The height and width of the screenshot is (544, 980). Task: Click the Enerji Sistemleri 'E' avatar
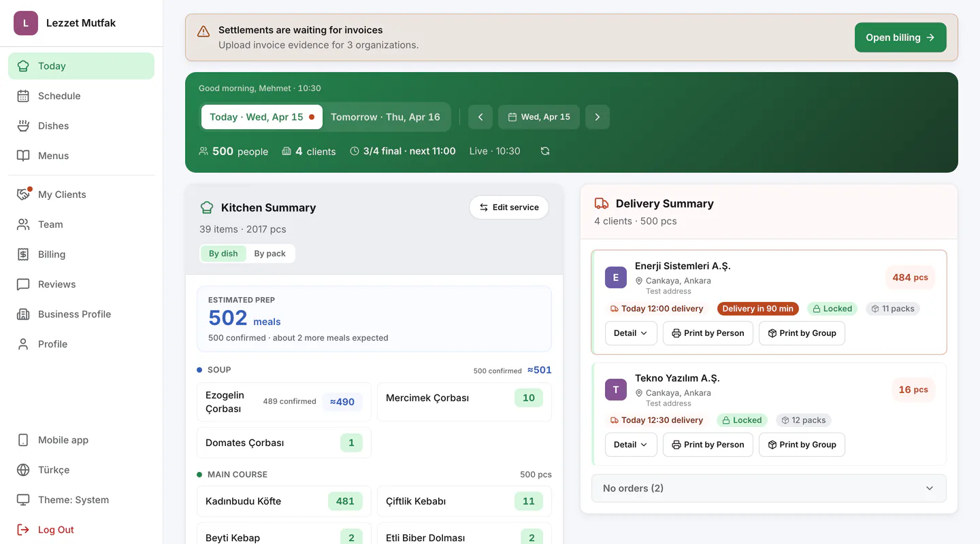pos(616,277)
